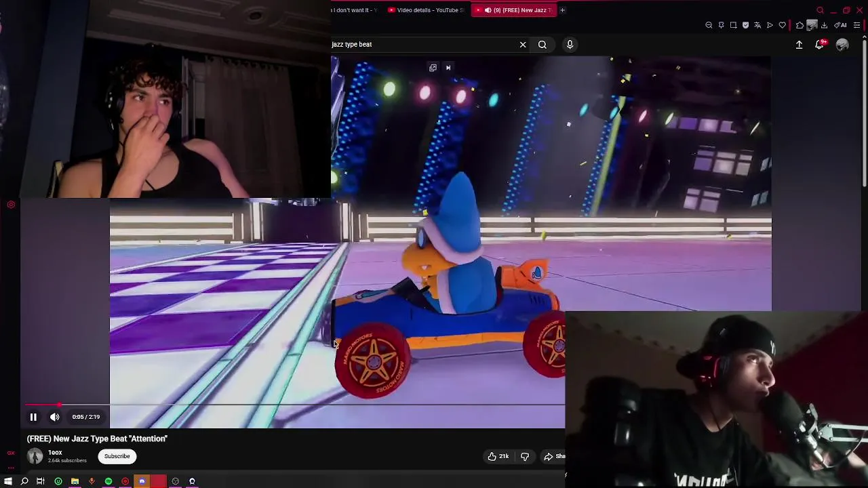
Task: Open the webcam app on taskbar
Action: (x=192, y=482)
